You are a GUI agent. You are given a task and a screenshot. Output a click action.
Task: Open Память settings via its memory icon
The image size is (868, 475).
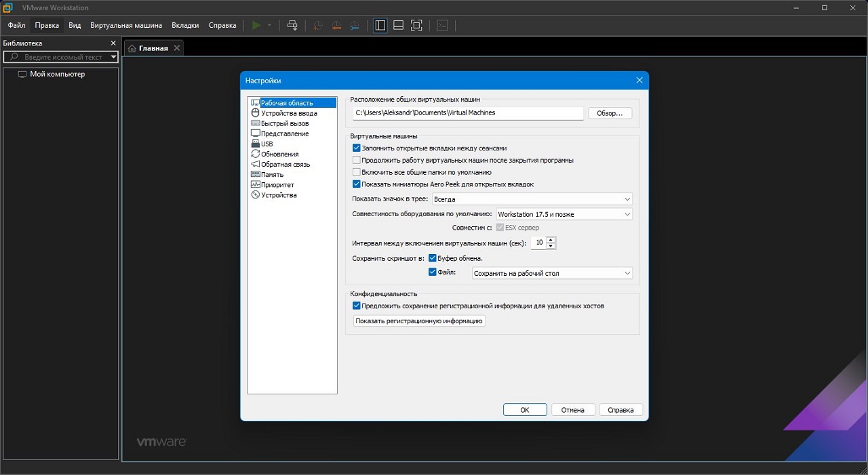tap(256, 174)
